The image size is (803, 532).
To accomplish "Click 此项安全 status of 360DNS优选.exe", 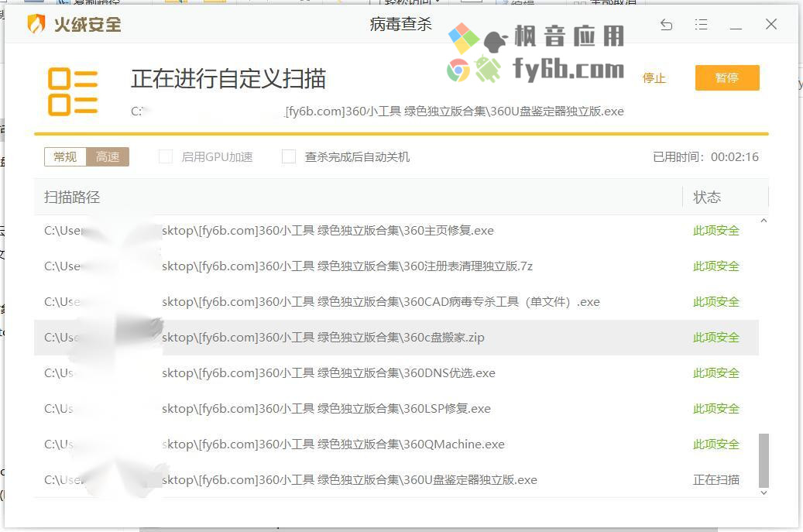I will point(716,372).
